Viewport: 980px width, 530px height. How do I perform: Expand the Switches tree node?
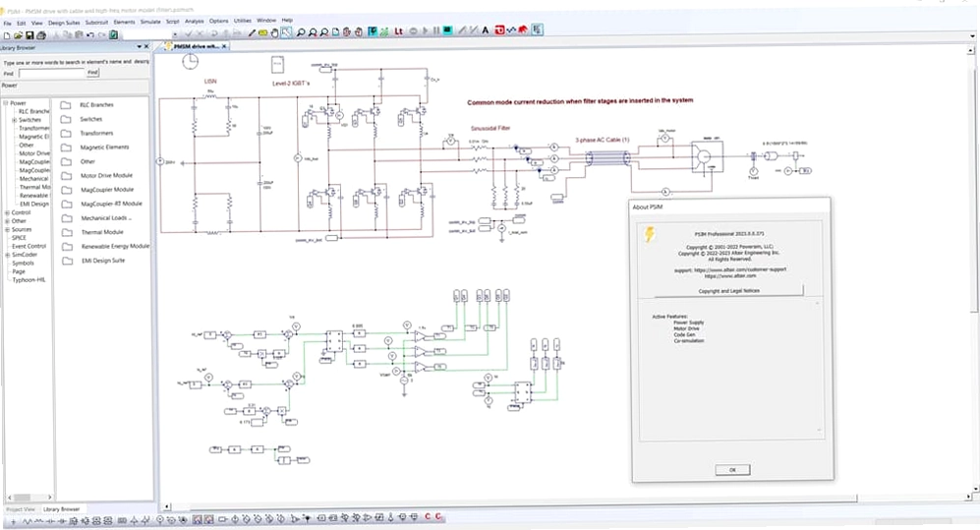[15, 120]
